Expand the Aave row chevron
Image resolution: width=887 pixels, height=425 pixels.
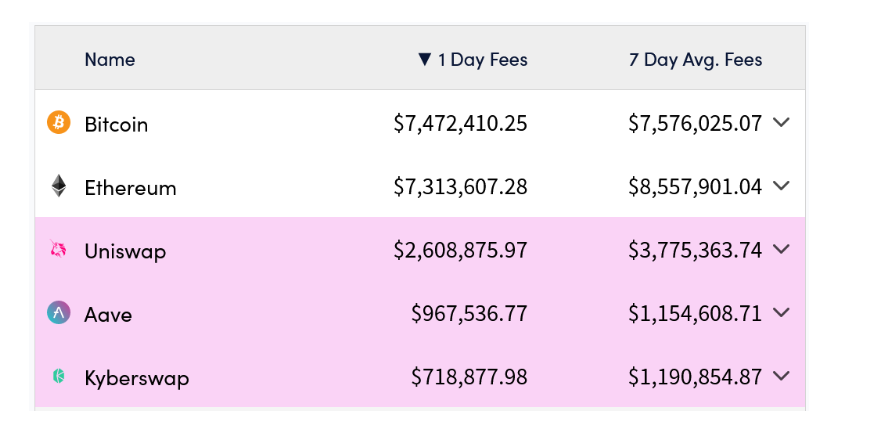(782, 313)
